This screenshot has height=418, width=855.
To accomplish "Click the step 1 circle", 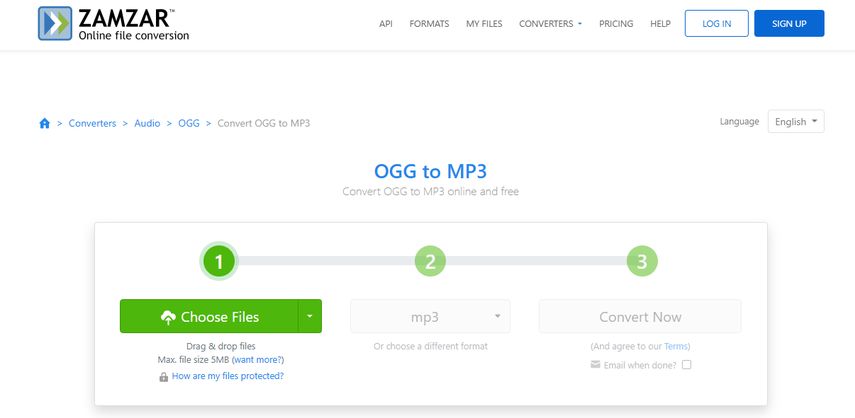I will pyautogui.click(x=219, y=262).
